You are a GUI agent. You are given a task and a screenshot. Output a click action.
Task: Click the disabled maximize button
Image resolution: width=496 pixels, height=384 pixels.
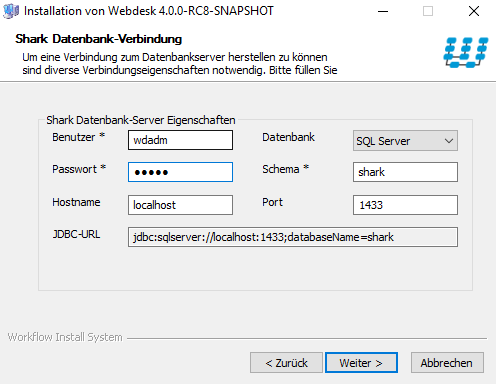(x=428, y=11)
